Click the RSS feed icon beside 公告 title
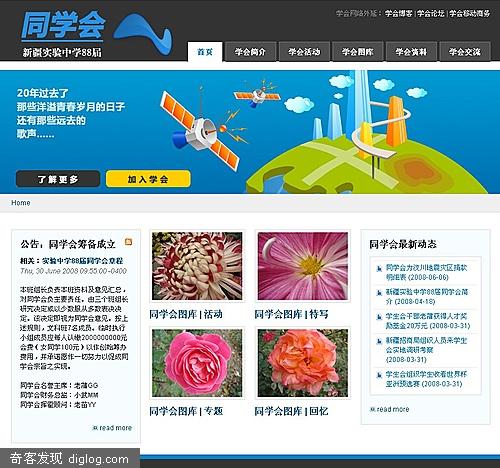 coord(128,242)
